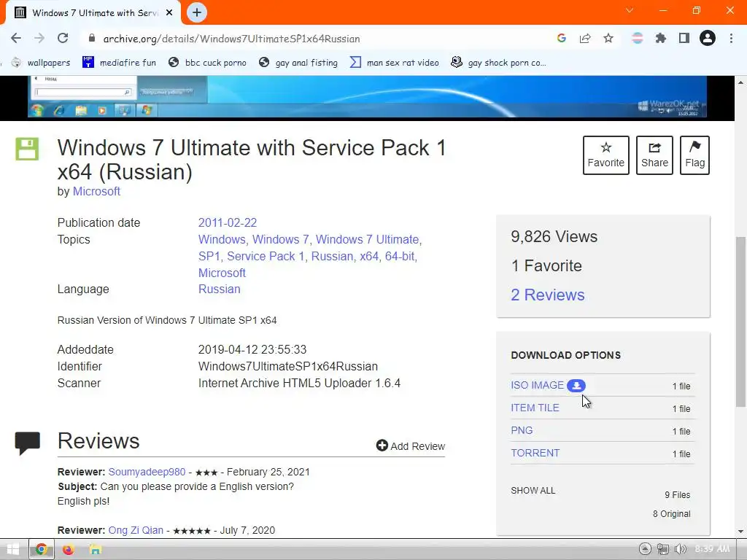Click the taskbar clock 8:39 AM

(x=712, y=549)
